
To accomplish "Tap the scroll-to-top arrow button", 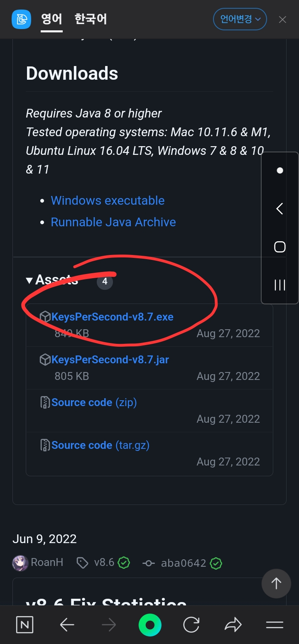I will [x=276, y=583].
